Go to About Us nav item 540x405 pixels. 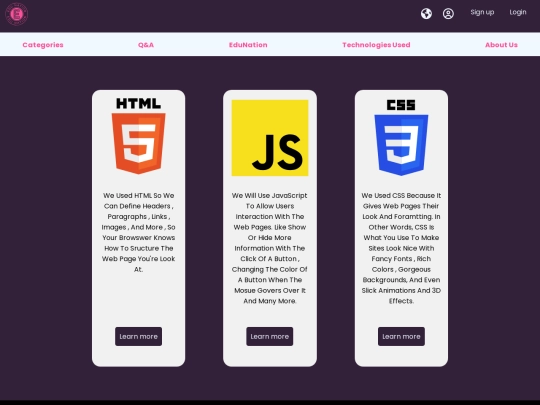coord(501,45)
